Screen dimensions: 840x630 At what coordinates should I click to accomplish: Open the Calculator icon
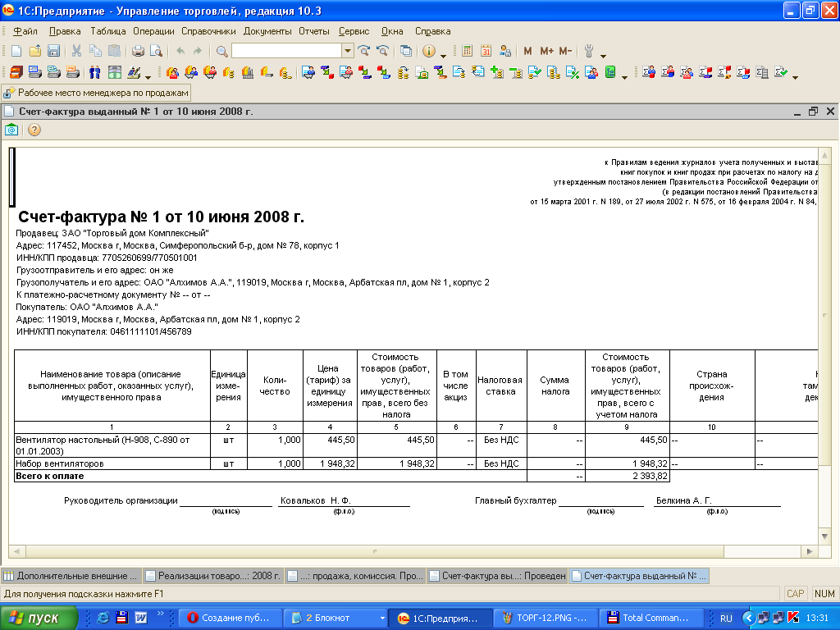[x=467, y=51]
